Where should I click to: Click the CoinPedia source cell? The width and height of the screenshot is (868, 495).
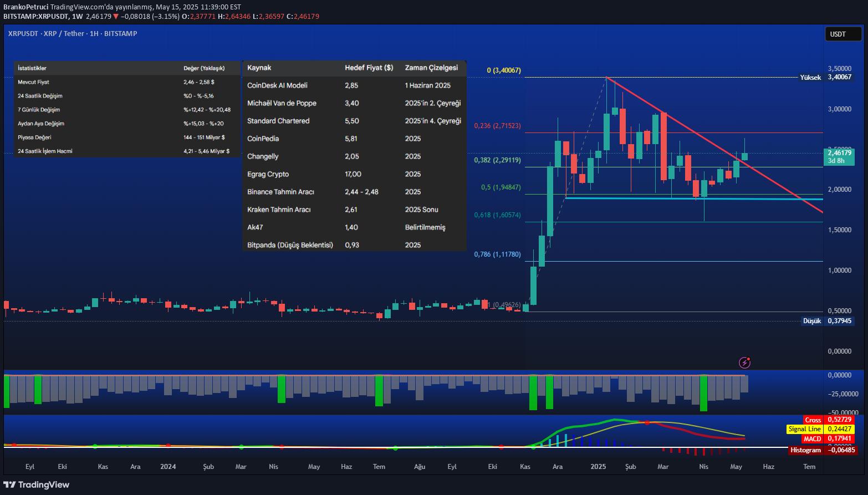pyautogui.click(x=263, y=139)
